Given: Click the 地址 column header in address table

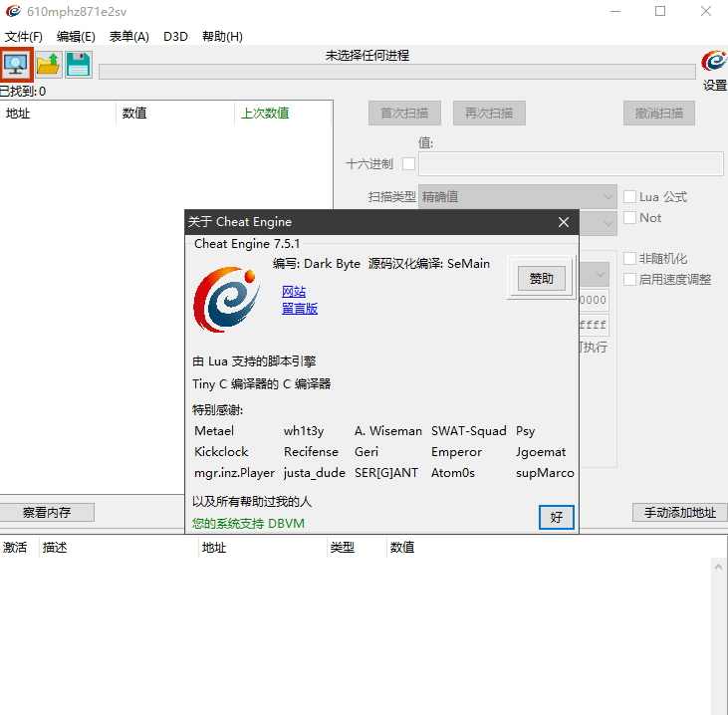Looking at the screenshot, I should click(262, 548).
